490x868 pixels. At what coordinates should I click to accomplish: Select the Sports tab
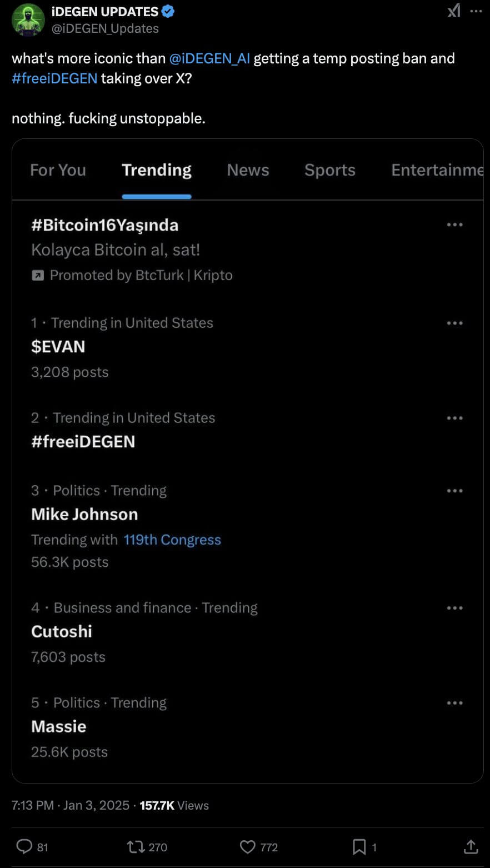coord(329,170)
